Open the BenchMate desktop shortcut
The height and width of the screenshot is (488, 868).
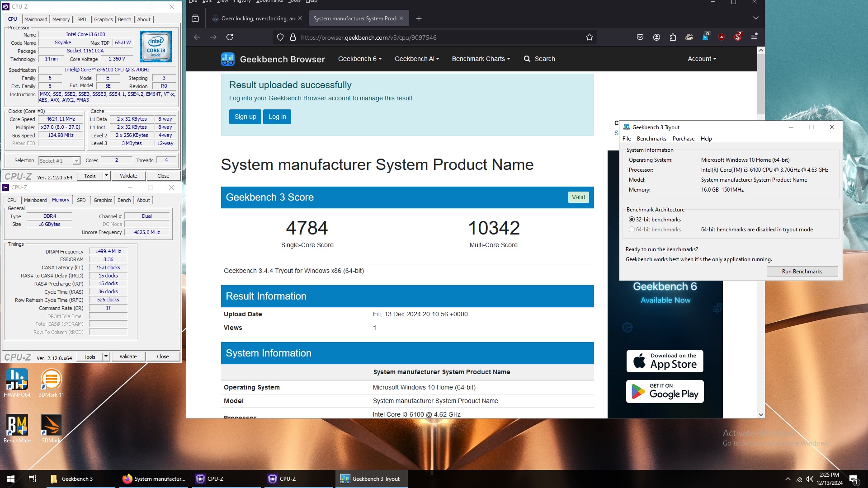coord(17,428)
